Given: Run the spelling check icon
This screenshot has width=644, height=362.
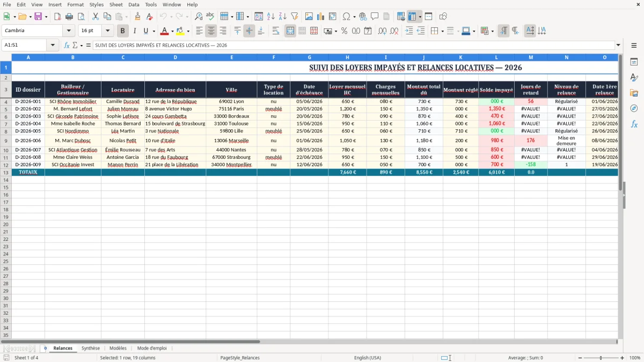Looking at the screenshot, I should (210, 17).
